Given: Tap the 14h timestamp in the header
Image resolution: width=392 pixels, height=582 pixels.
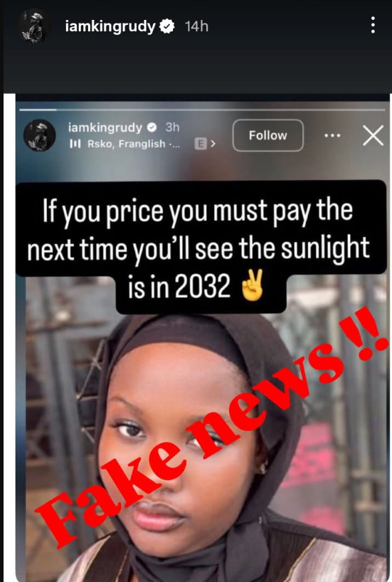Looking at the screenshot, I should 196,27.
